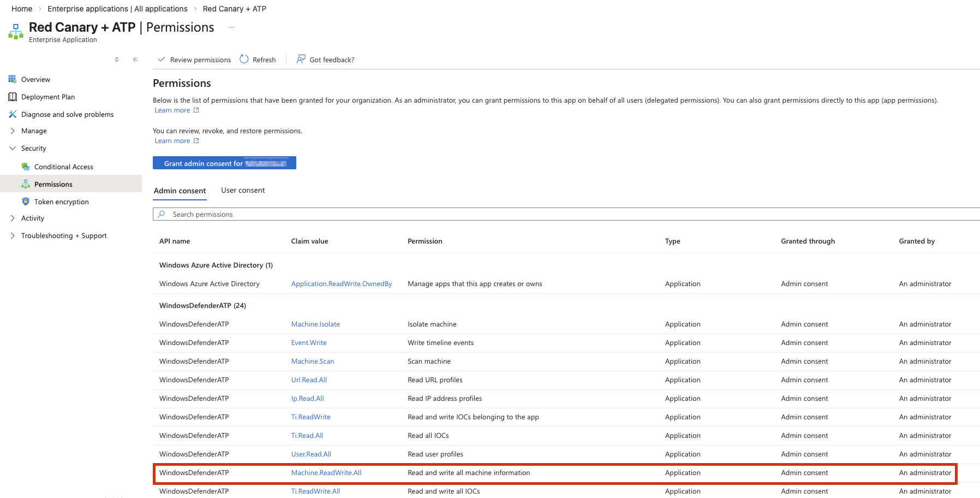Click external link icon after second Learn more

click(196, 140)
